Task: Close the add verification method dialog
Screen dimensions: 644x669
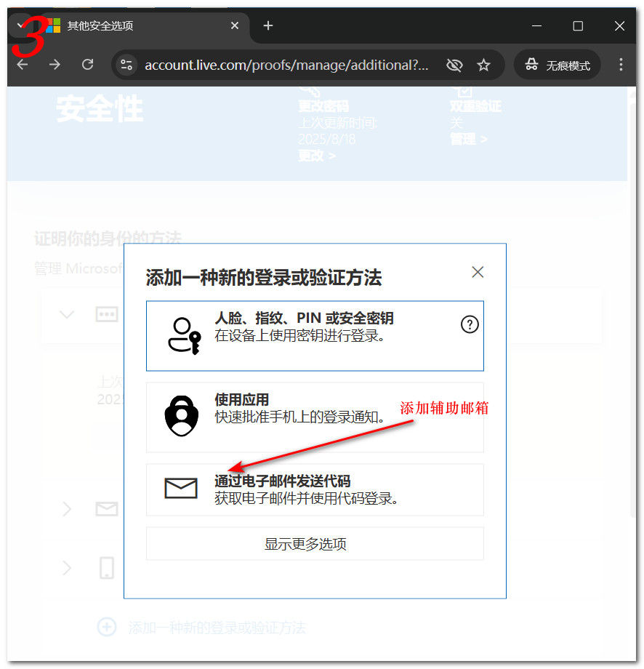Action: coord(478,272)
